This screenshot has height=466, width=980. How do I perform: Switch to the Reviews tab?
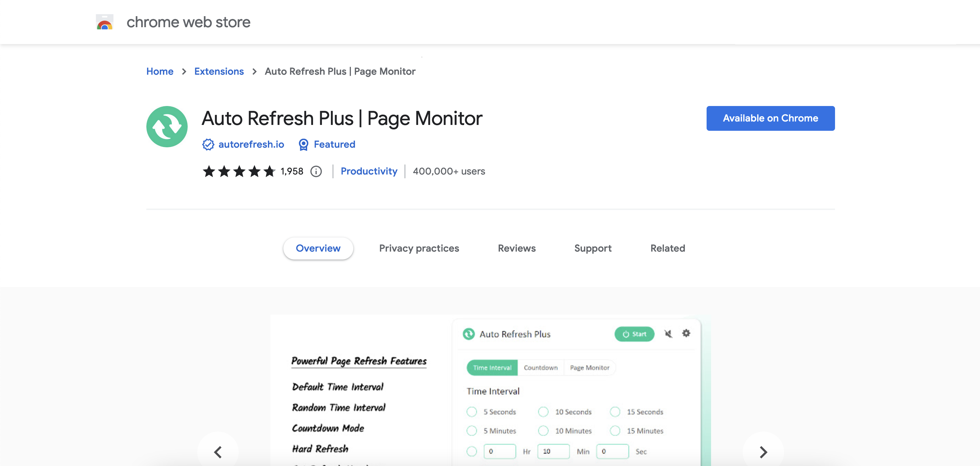[517, 248]
